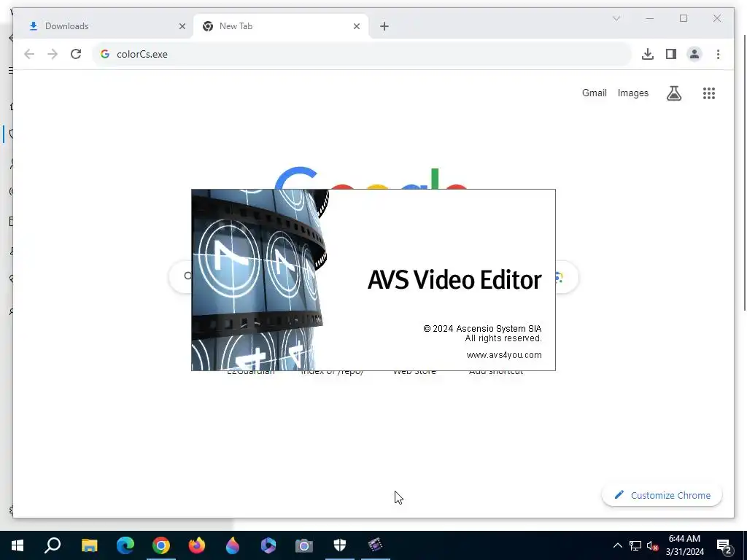Show hidden system tray icons
This screenshot has height=560, width=747.
pos(617,545)
